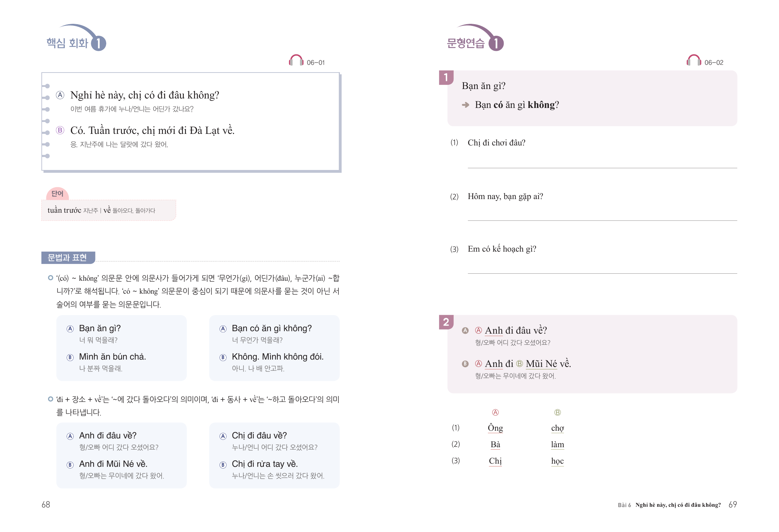
Task: Click the round 1 badge beside 핵심 회화
Action: 99,43
